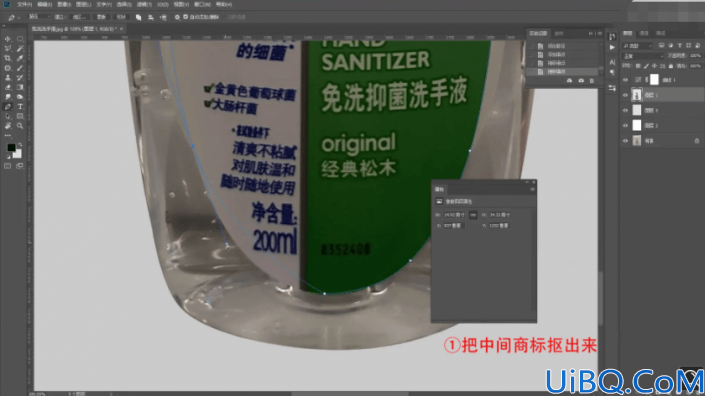Viewport: 705px width, 396px height.
Task: Open the 文件(F) menu
Action: [x=24, y=4]
